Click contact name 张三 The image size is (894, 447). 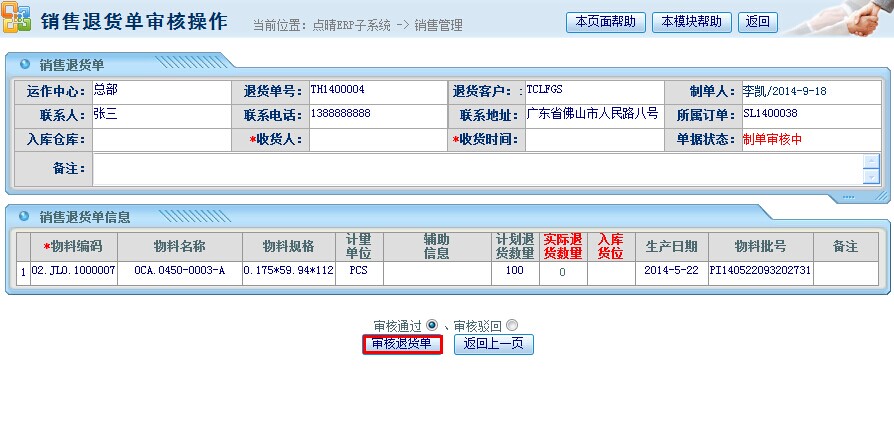(x=105, y=113)
